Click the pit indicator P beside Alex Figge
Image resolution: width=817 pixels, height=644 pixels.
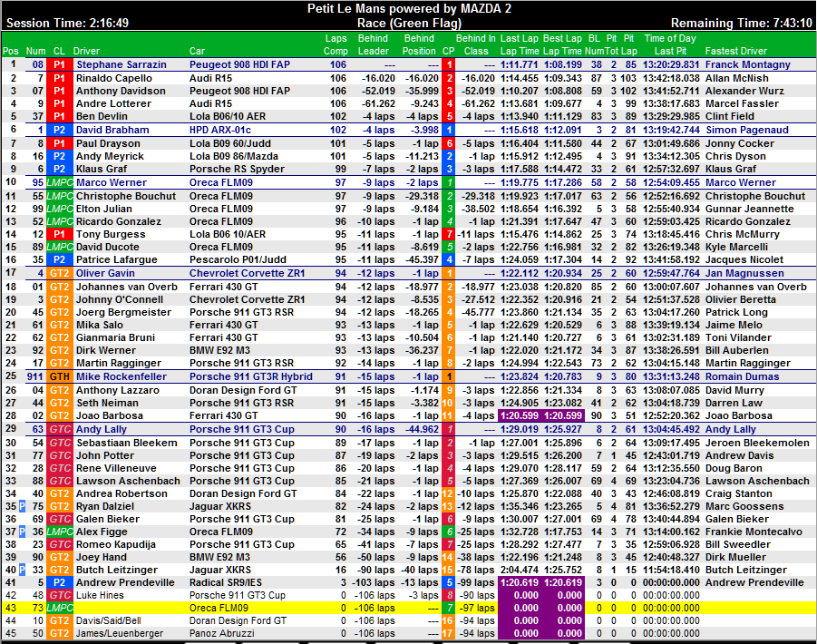(23, 532)
